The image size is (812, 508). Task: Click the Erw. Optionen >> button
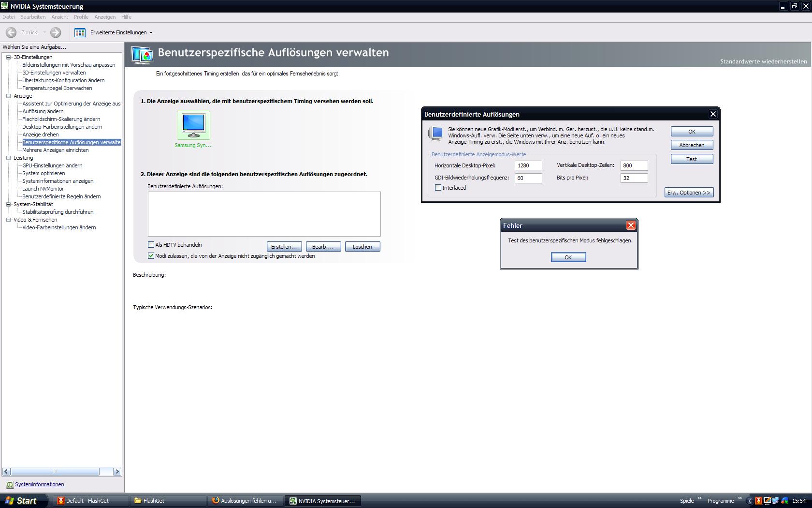tap(689, 193)
